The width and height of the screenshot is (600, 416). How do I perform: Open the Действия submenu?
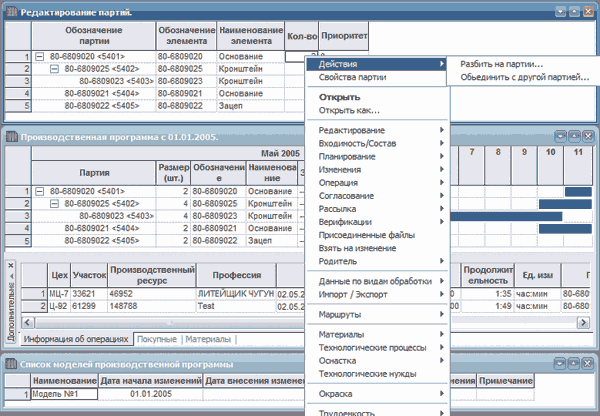(376, 64)
